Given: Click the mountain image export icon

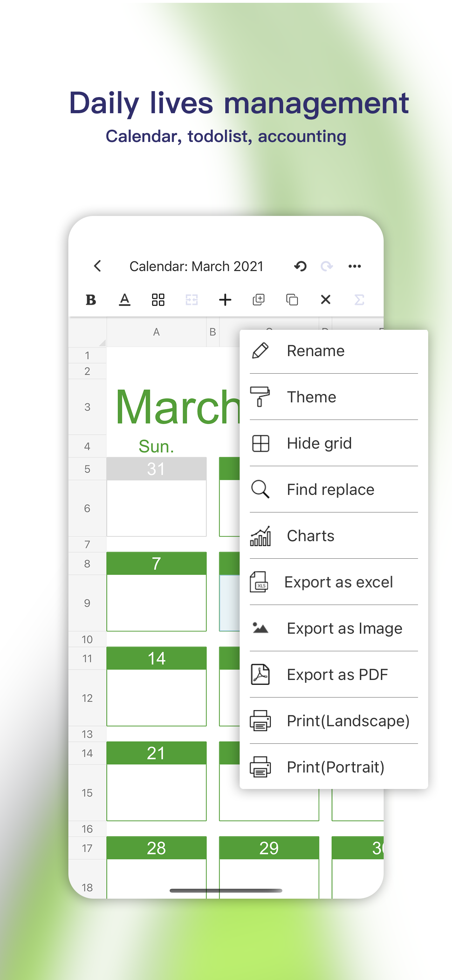Looking at the screenshot, I should click(x=260, y=628).
